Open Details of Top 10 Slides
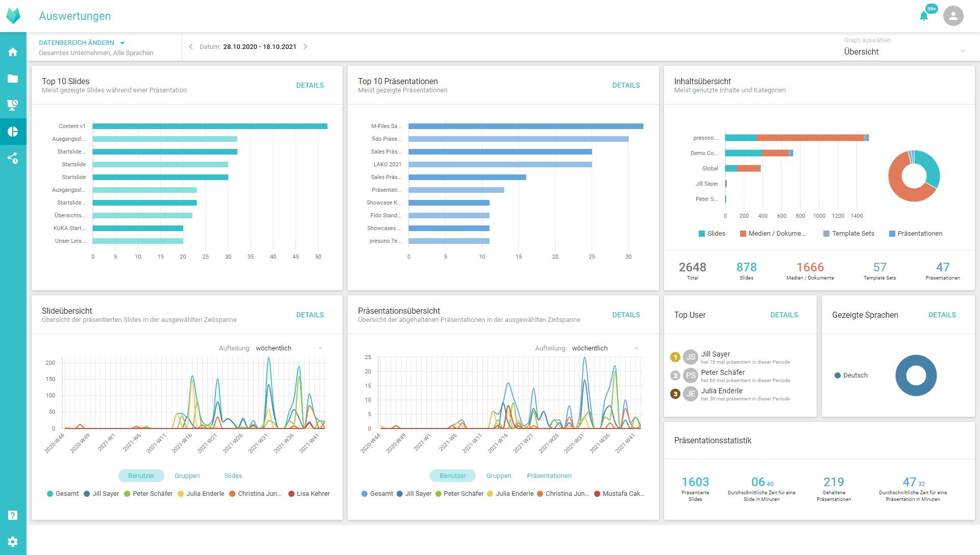 310,86
